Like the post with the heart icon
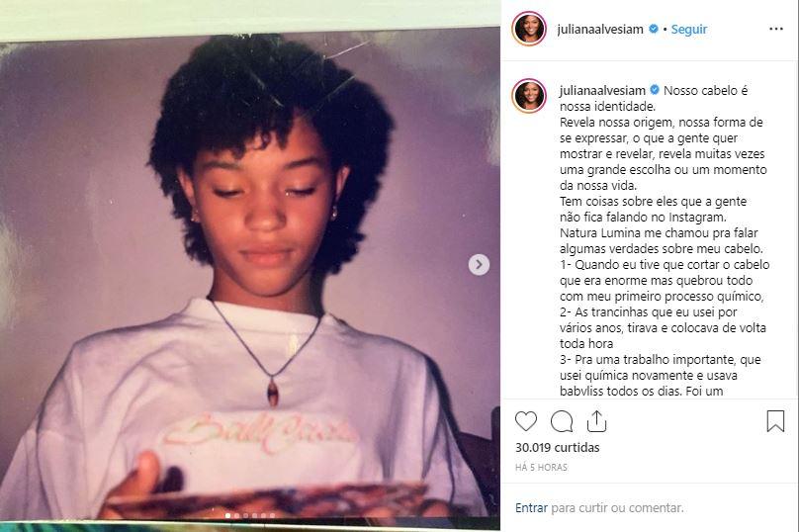Image resolution: width=799 pixels, height=532 pixels. click(526, 421)
